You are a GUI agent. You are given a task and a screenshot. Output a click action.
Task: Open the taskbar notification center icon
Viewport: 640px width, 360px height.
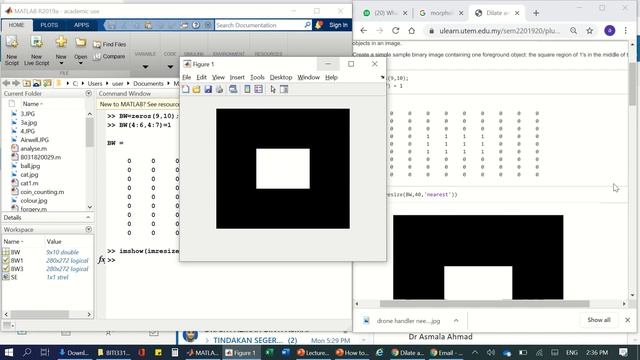coord(624,352)
